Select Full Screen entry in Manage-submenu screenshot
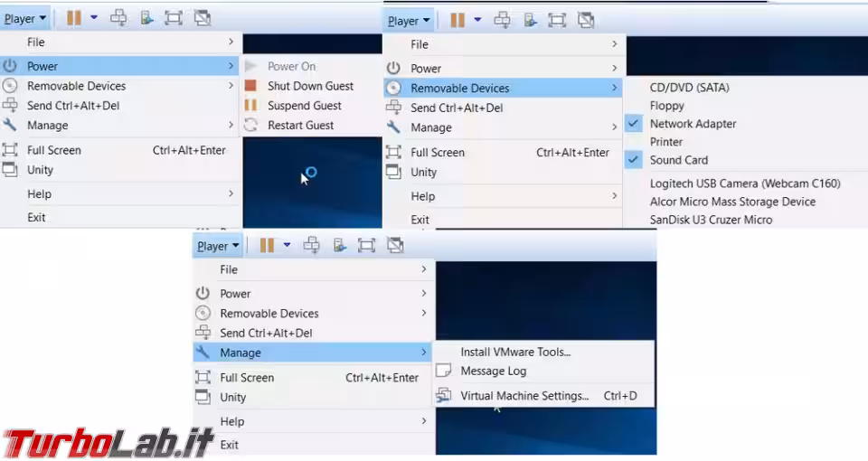The image size is (868, 461). (312, 378)
